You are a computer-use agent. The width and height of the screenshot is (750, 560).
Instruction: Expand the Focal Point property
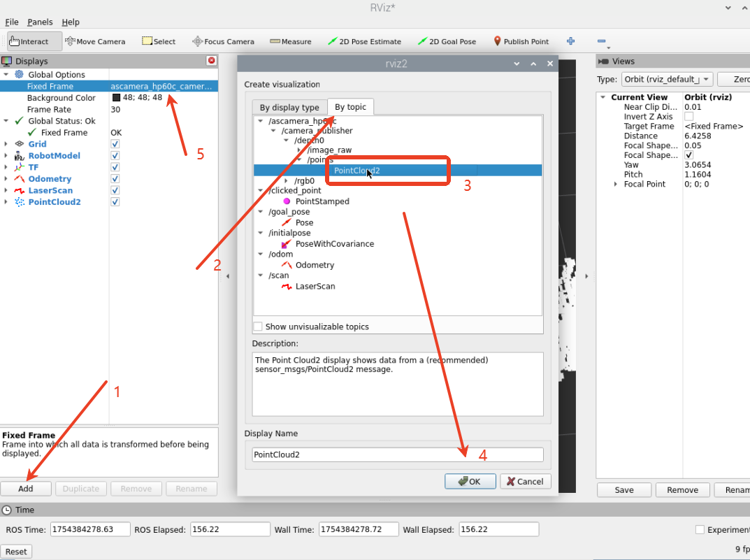pyautogui.click(x=616, y=185)
